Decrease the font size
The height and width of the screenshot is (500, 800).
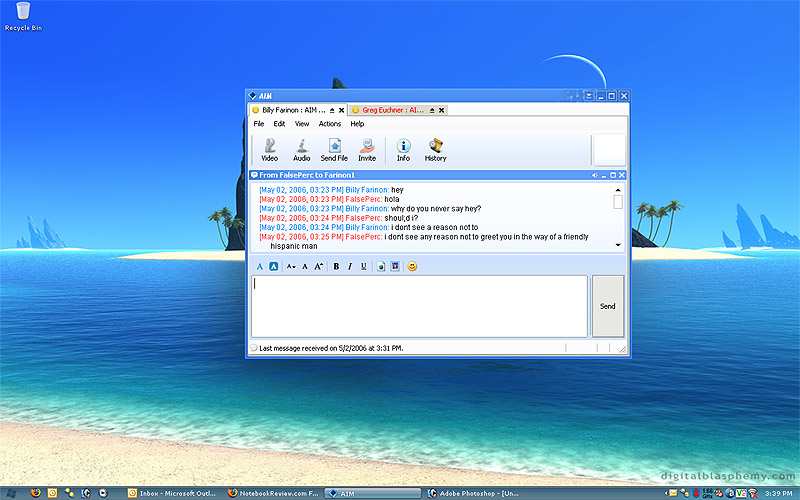tap(291, 266)
